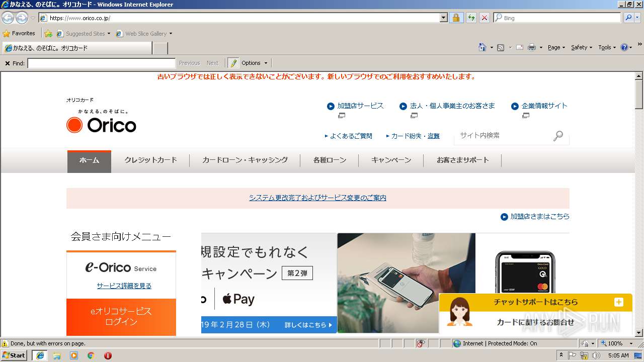
Task: Click the site search magnifier icon
Action: (558, 136)
